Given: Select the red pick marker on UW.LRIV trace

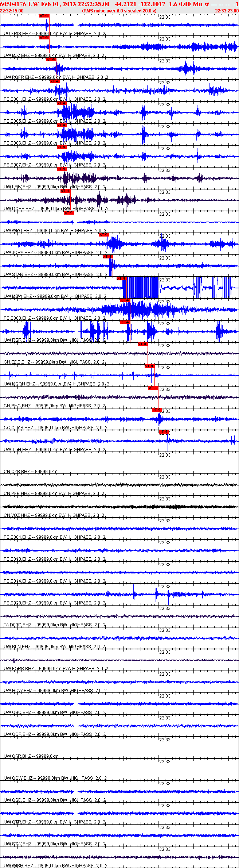Looking at the screenshot, I should (62, 169).
